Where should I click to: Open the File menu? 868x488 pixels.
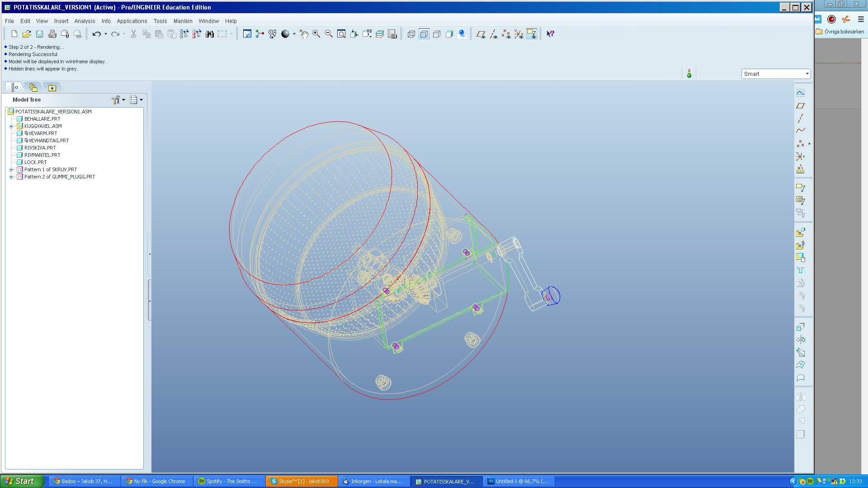click(9, 21)
